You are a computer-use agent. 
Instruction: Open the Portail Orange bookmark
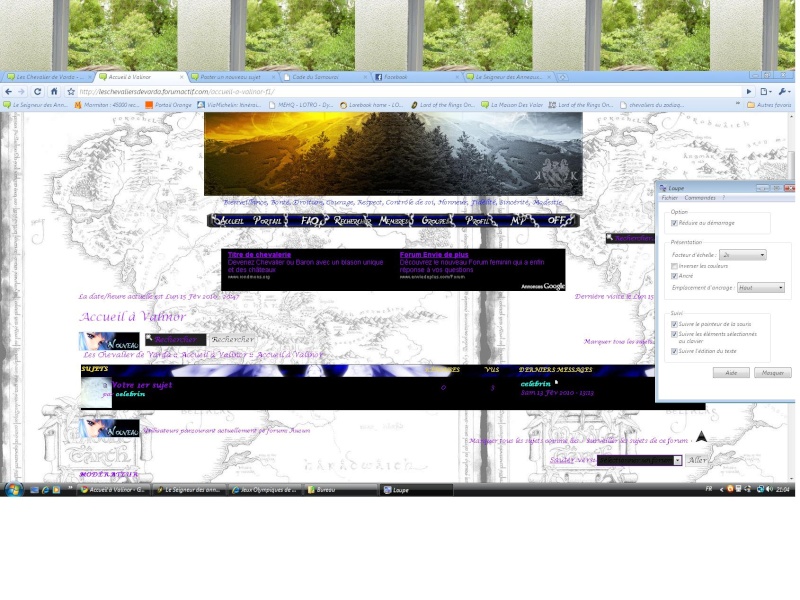pyautogui.click(x=168, y=105)
